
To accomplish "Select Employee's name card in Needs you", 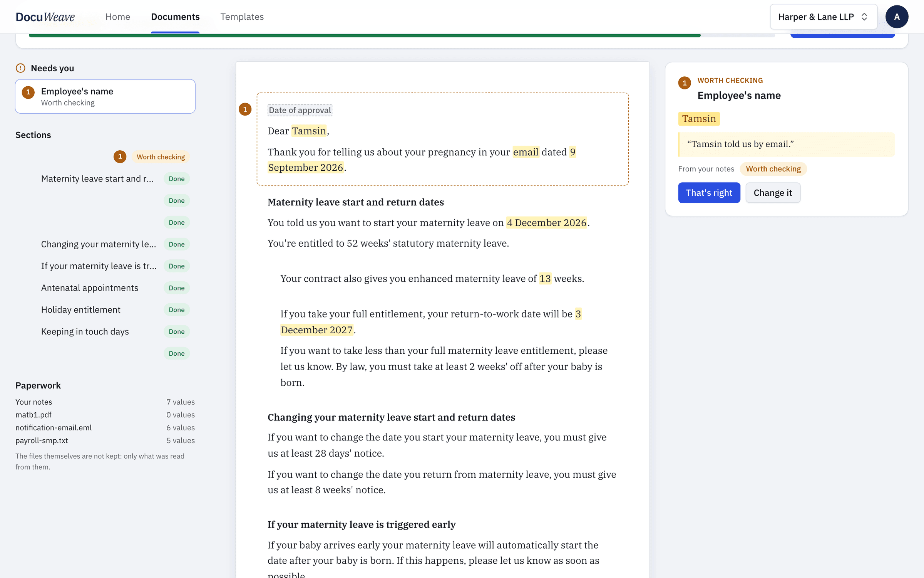I will coord(105,96).
